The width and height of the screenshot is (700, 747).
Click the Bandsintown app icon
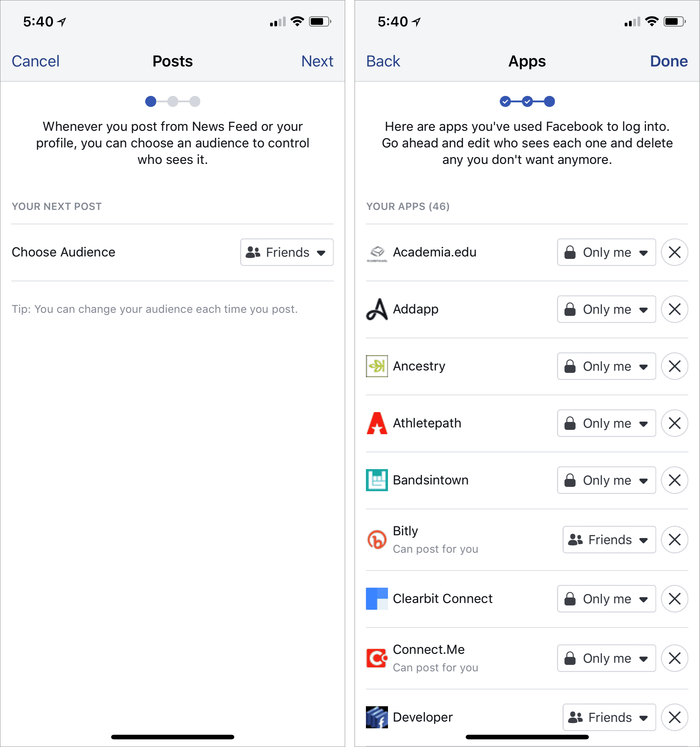[377, 480]
